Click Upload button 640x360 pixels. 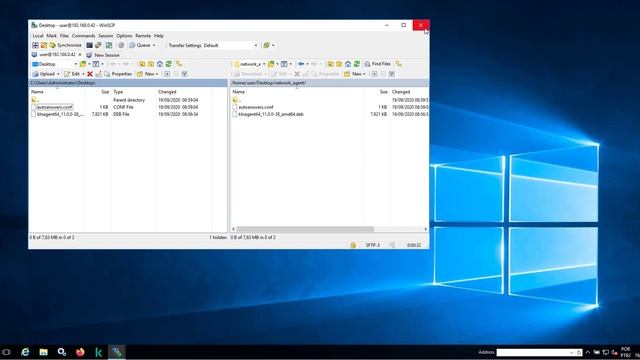coord(44,74)
